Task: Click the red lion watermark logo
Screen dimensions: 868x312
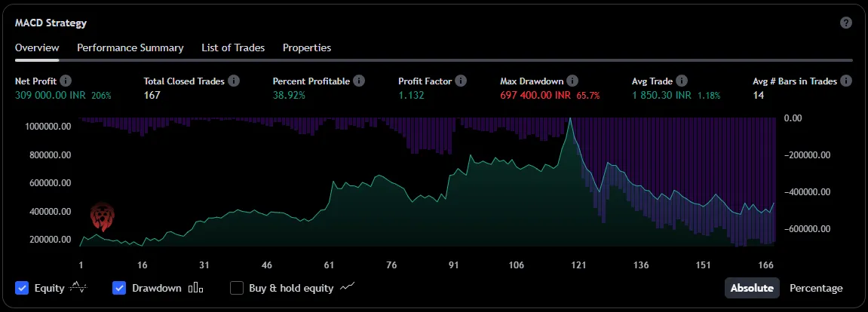Action: click(101, 216)
